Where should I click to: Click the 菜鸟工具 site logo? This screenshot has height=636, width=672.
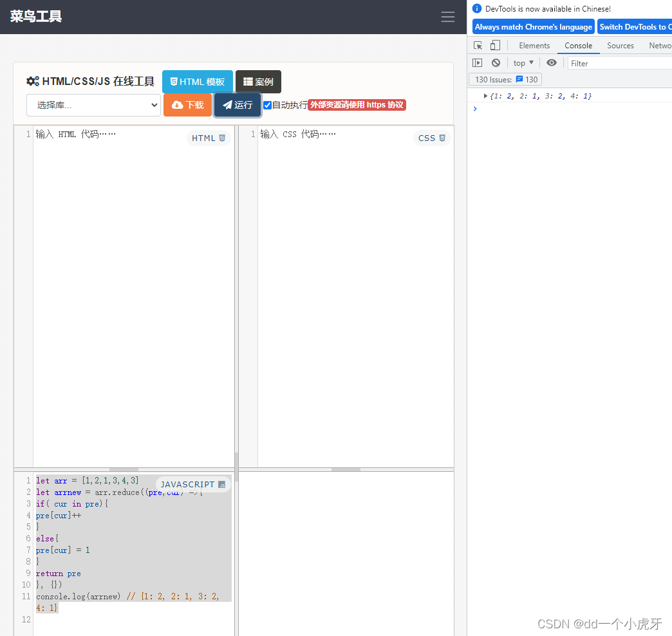click(x=36, y=16)
